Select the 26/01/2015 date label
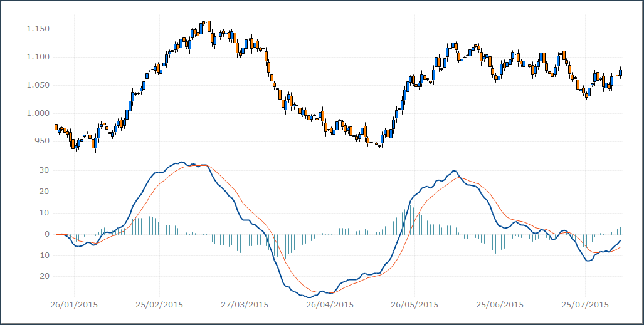 75,305
